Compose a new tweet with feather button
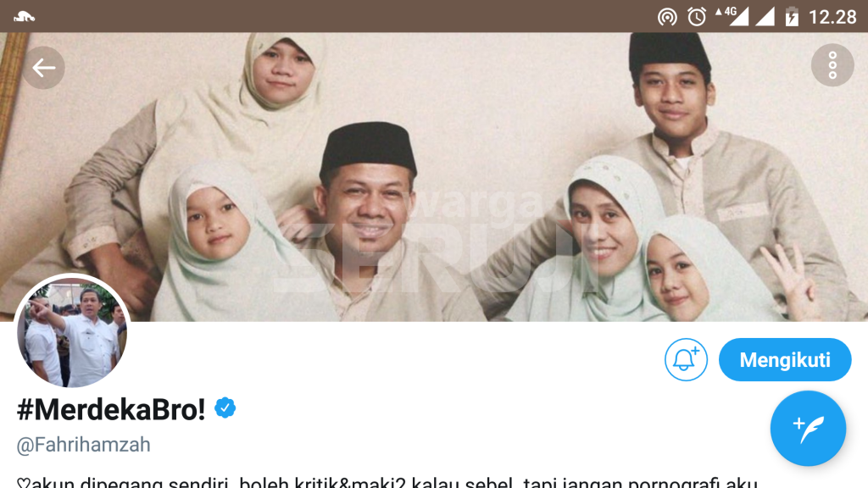Viewport: 868px width, 488px height. pos(808,428)
